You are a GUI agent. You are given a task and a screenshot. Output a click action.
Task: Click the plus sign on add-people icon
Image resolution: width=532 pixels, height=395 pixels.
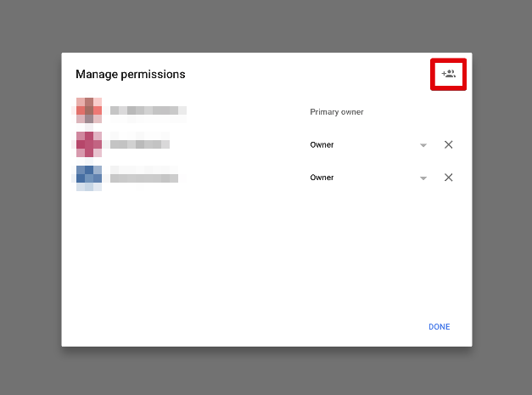coord(443,74)
